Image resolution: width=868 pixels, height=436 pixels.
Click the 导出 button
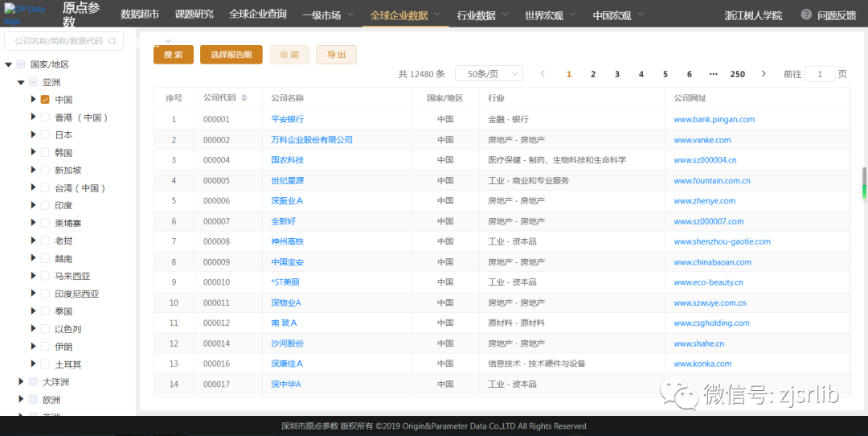[x=336, y=54]
